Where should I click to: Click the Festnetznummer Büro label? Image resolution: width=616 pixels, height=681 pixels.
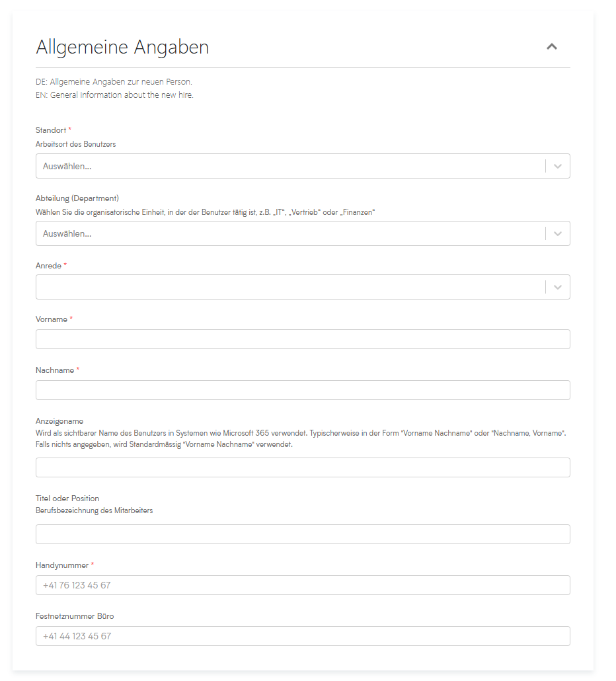point(75,616)
